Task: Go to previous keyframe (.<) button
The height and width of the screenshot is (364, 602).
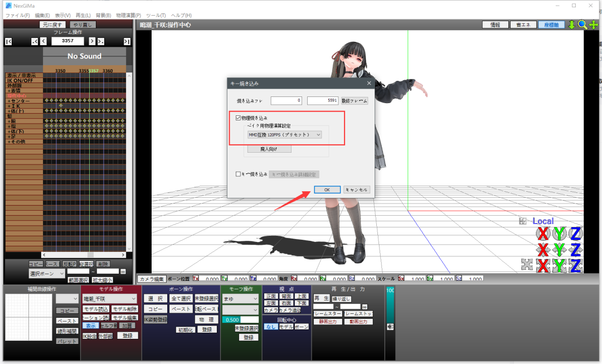Action: tap(35, 41)
